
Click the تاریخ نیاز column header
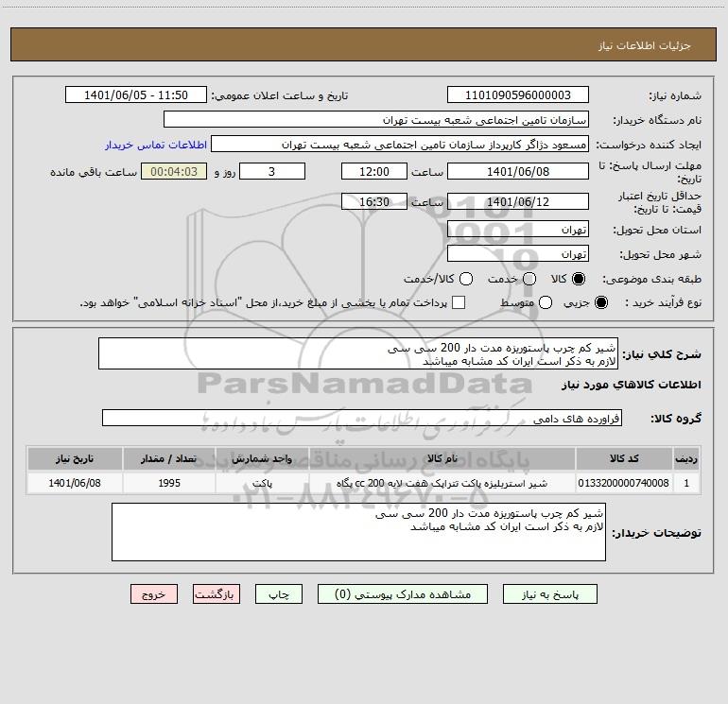(x=75, y=458)
